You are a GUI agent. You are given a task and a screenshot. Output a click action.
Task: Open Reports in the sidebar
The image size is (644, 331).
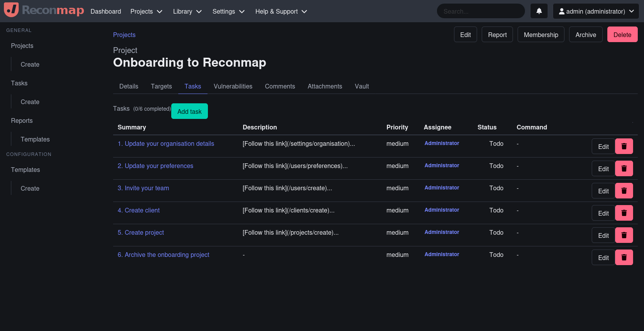tap(22, 120)
